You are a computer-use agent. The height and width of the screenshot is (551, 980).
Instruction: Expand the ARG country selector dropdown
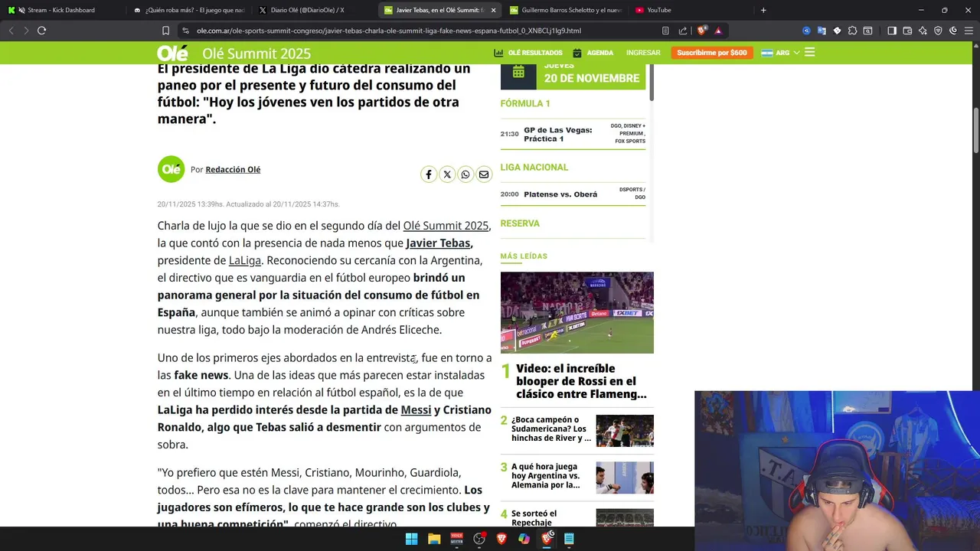[780, 53]
